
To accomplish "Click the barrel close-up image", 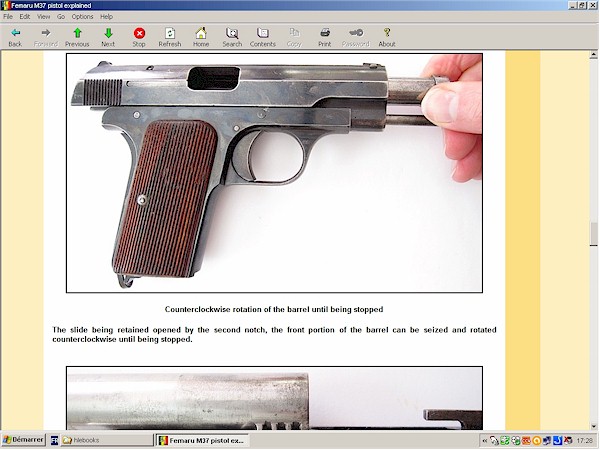I will (274, 398).
